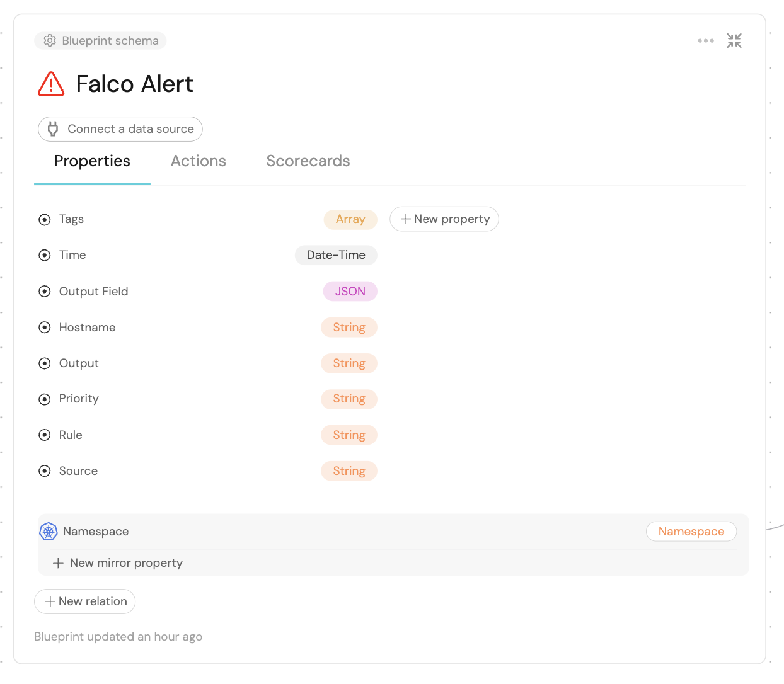
Task: Add a New property
Action: tap(444, 219)
